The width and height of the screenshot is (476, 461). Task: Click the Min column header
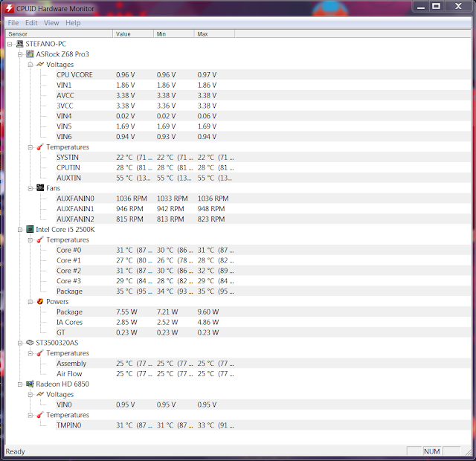coord(173,34)
